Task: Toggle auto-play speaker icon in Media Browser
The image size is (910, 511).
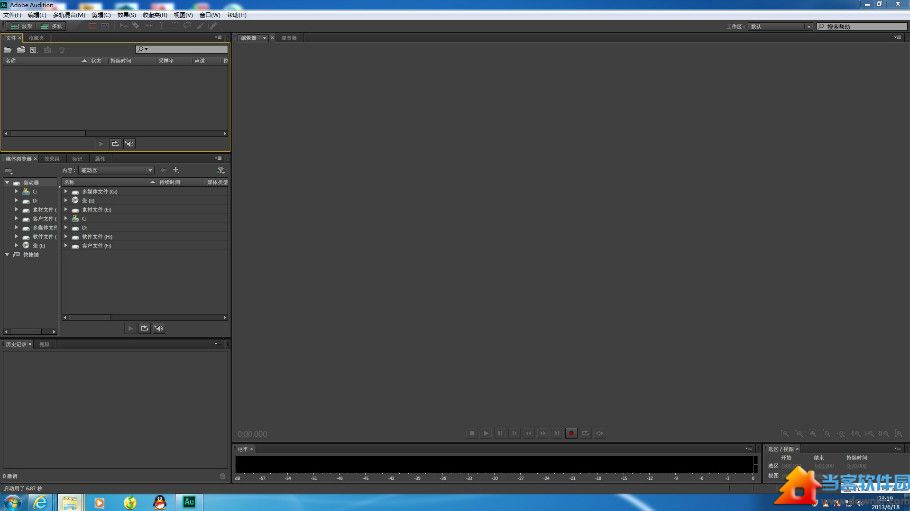Action: 158,328
